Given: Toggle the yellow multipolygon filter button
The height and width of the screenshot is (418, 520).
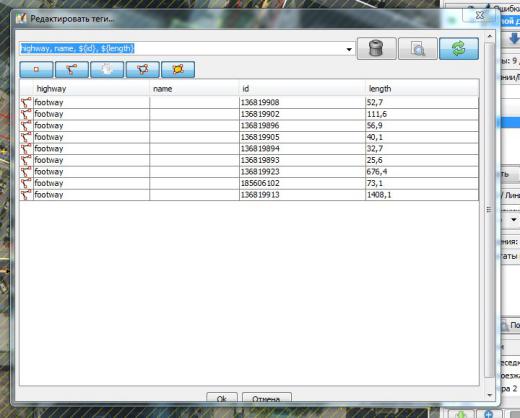Looking at the screenshot, I should tap(178, 69).
